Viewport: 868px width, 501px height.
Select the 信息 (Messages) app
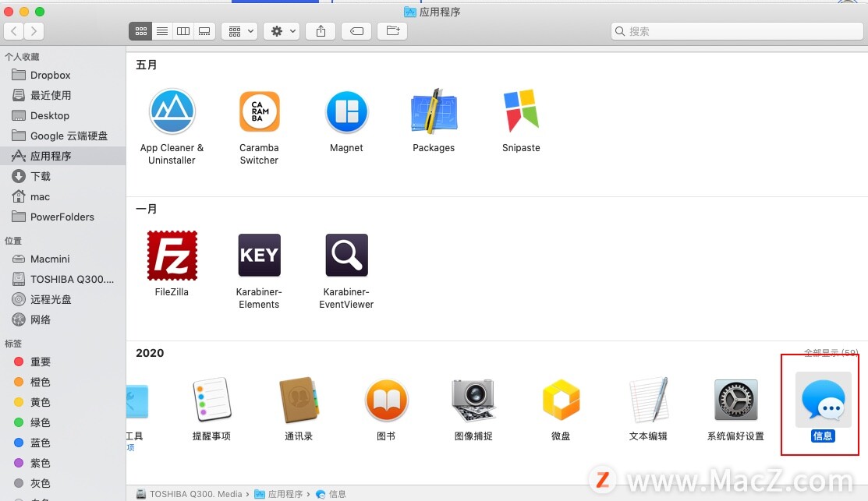tap(824, 400)
